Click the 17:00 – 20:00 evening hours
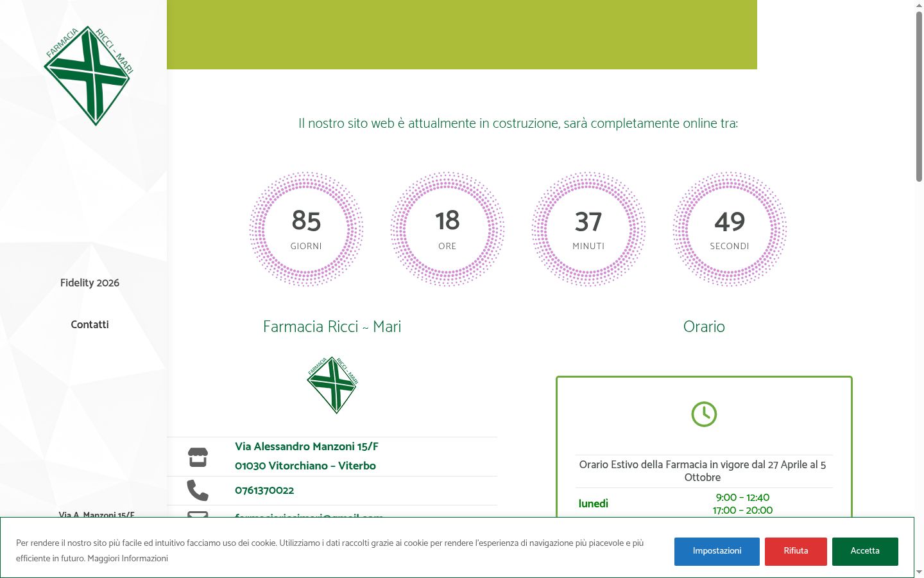This screenshot has height=578, width=924. pos(742,511)
